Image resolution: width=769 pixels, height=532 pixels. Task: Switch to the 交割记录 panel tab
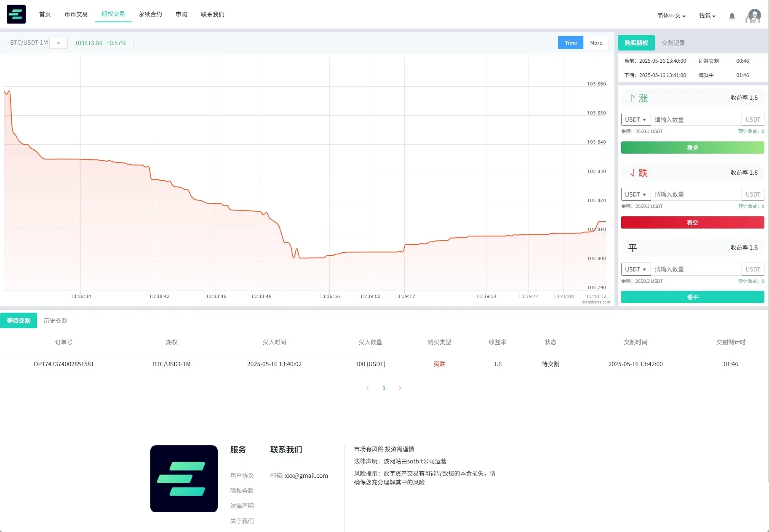click(x=673, y=43)
